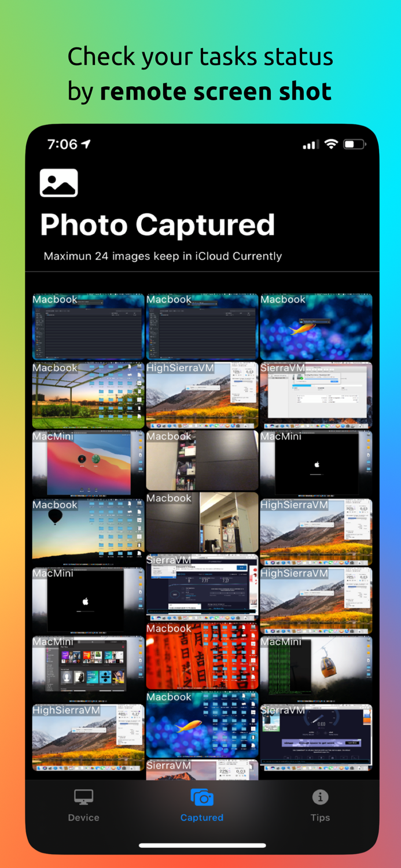Image resolution: width=401 pixels, height=868 pixels.
Task: Open SierraVM browser speed test 7.77 thumbnail
Action: 202,587
